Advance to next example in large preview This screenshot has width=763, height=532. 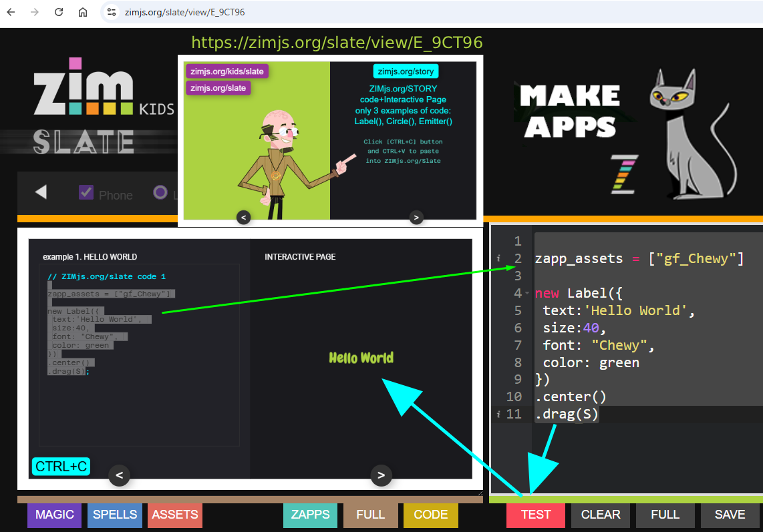[381, 475]
